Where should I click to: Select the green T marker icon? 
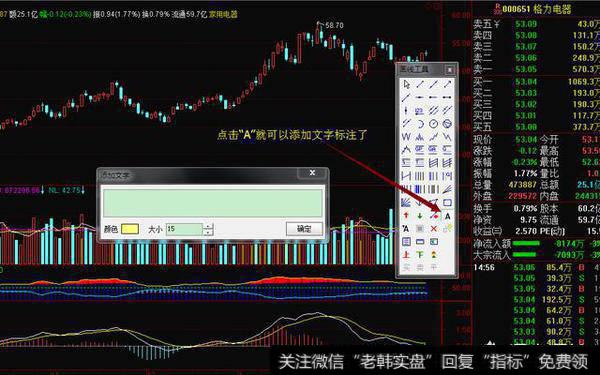tap(420, 254)
